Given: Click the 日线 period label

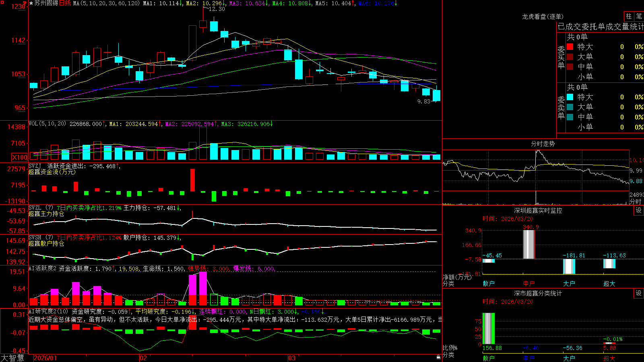Looking at the screenshot, I should (65, 3).
